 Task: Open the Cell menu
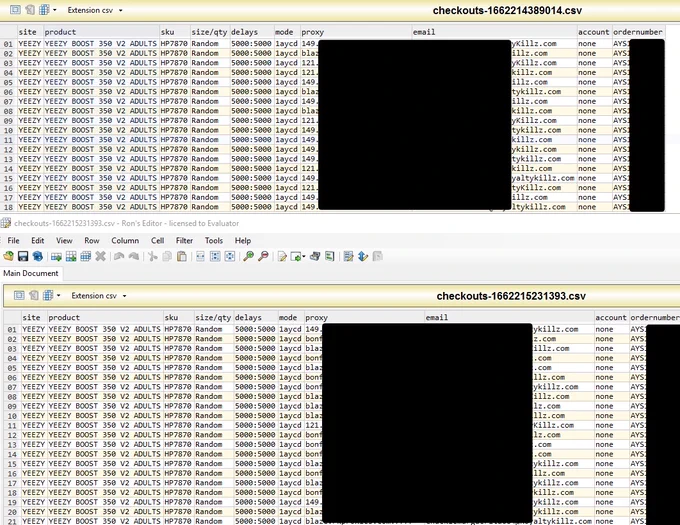pyautogui.click(x=157, y=241)
